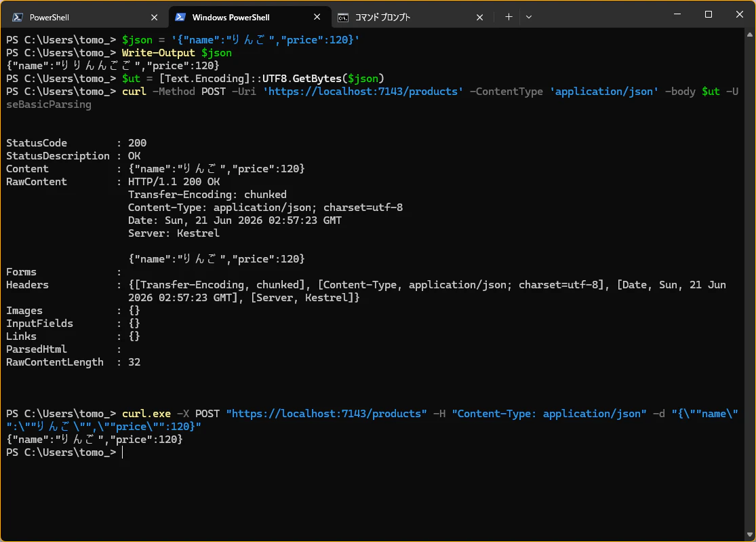Click the InputFields label
This screenshot has height=542, width=756.
tap(39, 324)
